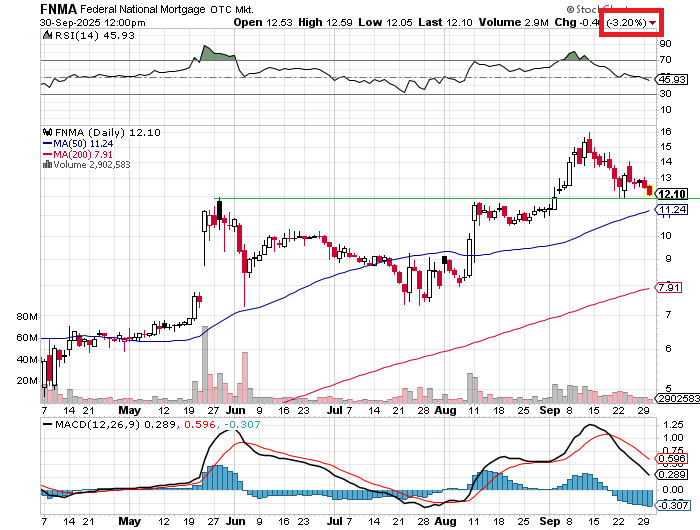Click the black line icon before MACD(12,26,9)
The width and height of the screenshot is (700, 530).
[x=47, y=424]
